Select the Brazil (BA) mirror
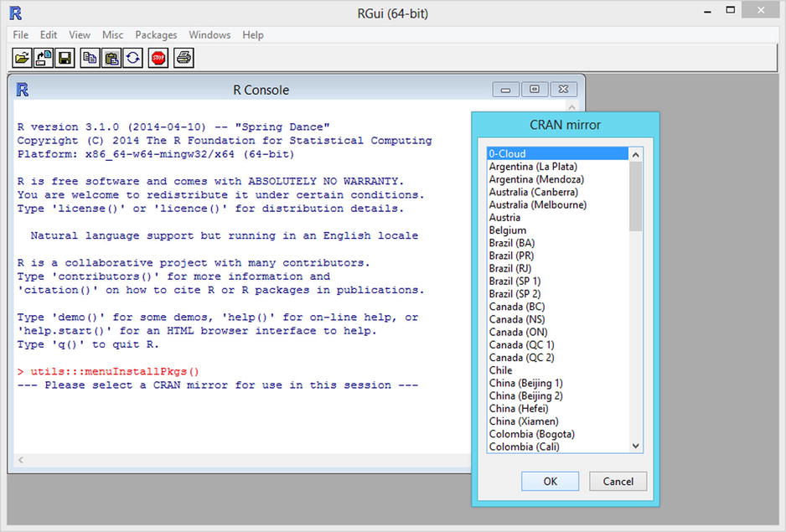The width and height of the screenshot is (786, 532). pos(558,243)
